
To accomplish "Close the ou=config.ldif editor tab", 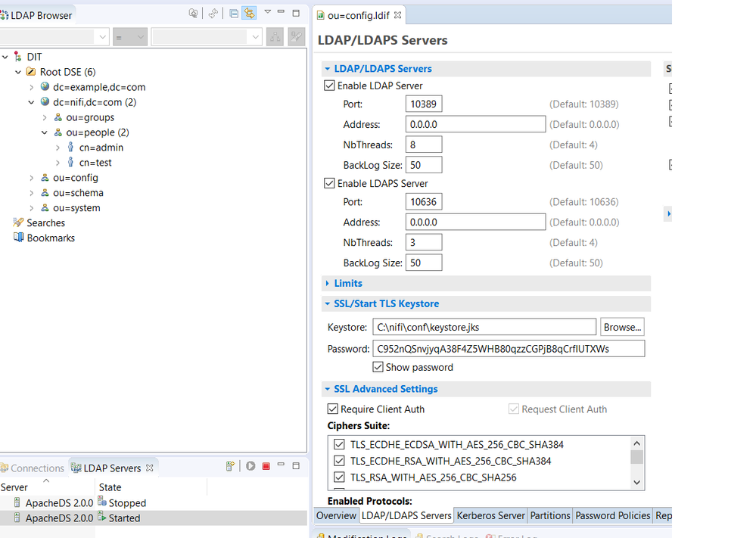I will (398, 14).
